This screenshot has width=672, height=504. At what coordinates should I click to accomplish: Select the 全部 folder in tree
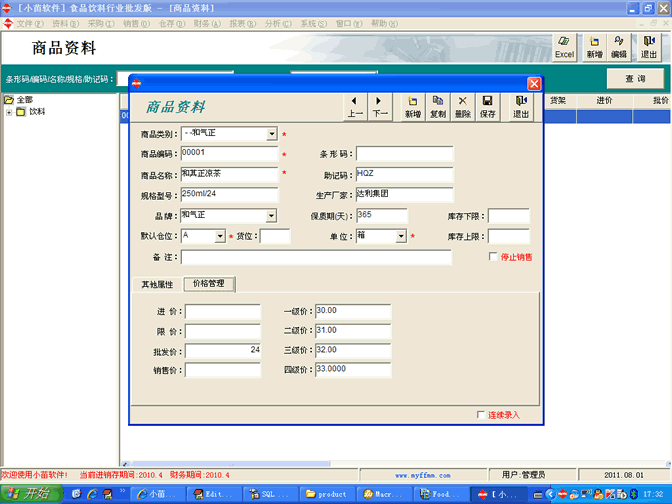pos(19,100)
